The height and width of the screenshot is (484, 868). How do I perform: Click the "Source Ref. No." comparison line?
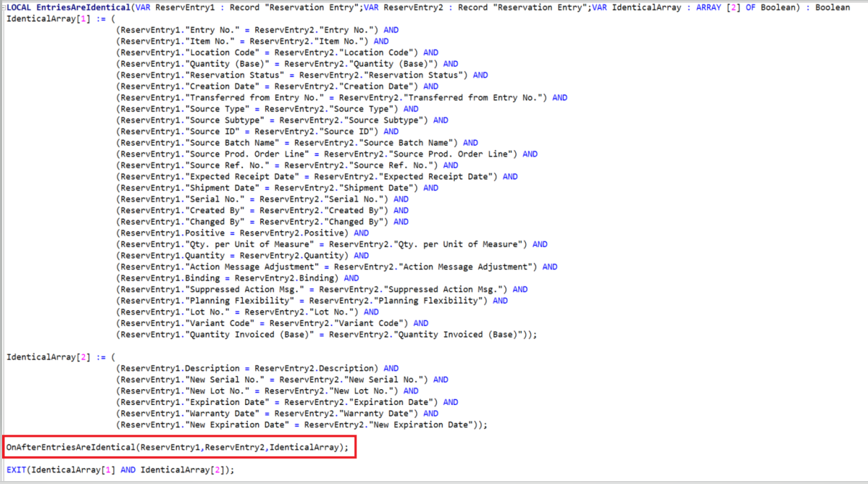click(x=286, y=165)
